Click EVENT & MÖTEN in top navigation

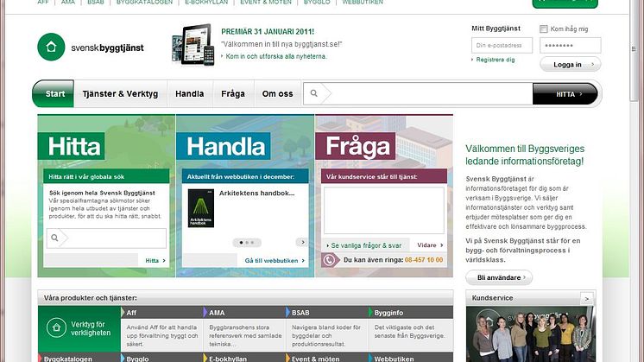tap(266, 2)
